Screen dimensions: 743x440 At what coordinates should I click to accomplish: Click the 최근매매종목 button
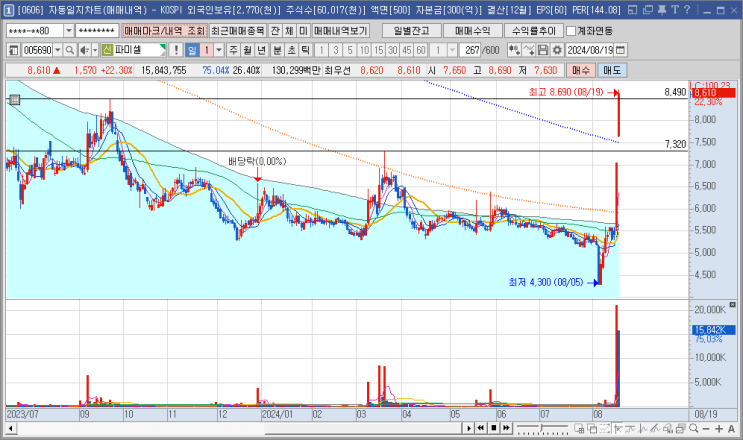click(238, 31)
